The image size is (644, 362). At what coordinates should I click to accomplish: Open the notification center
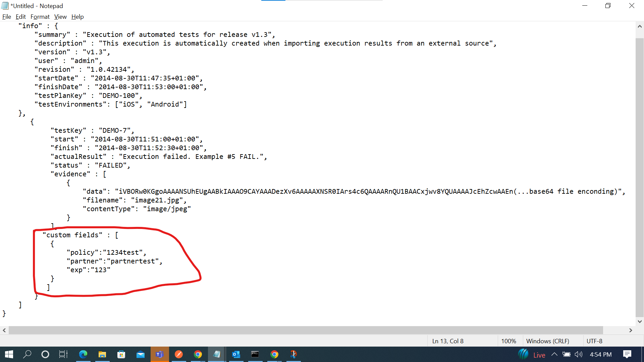coord(627,354)
